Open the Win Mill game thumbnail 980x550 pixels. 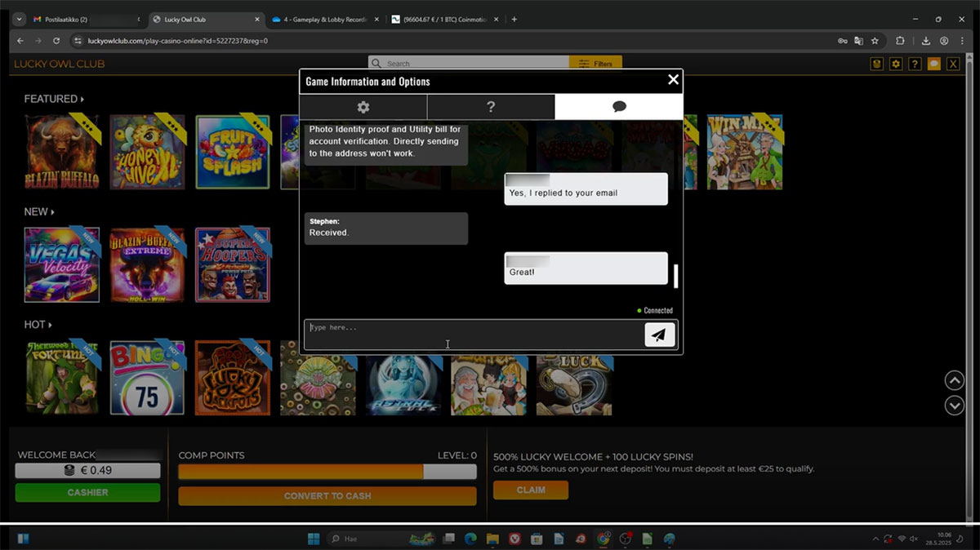tap(745, 152)
